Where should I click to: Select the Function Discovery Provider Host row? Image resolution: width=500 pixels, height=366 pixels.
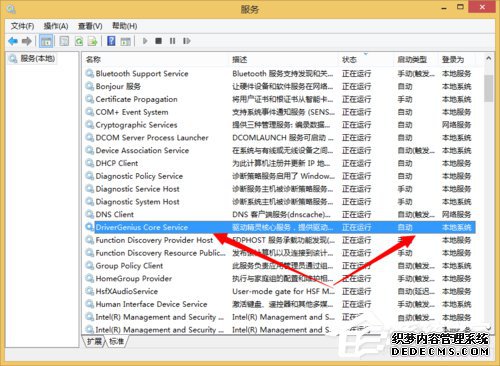[280, 240]
